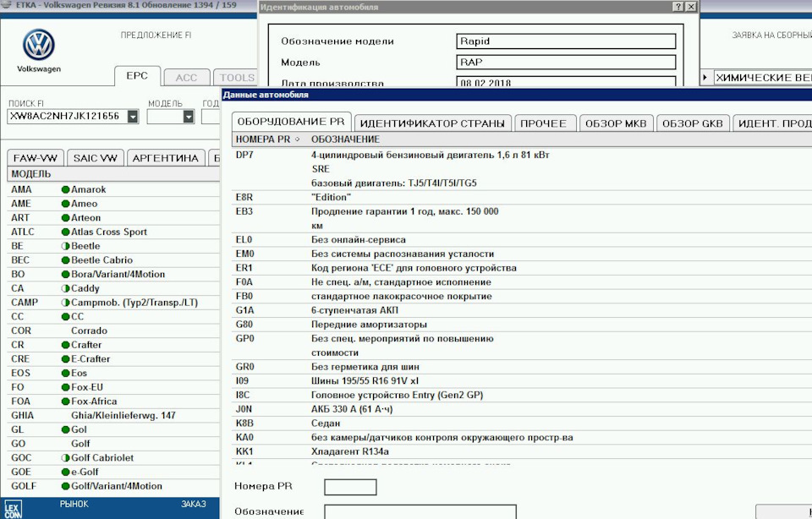The height and width of the screenshot is (519, 812).
Task: Click the sort icon on НОМЕРА PR column
Action: click(x=297, y=139)
